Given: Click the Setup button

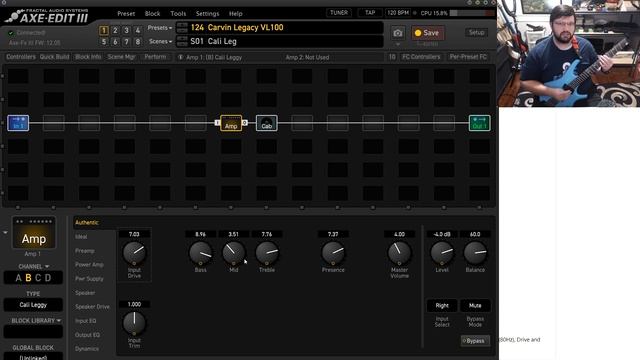Looking at the screenshot, I should click(x=476, y=32).
